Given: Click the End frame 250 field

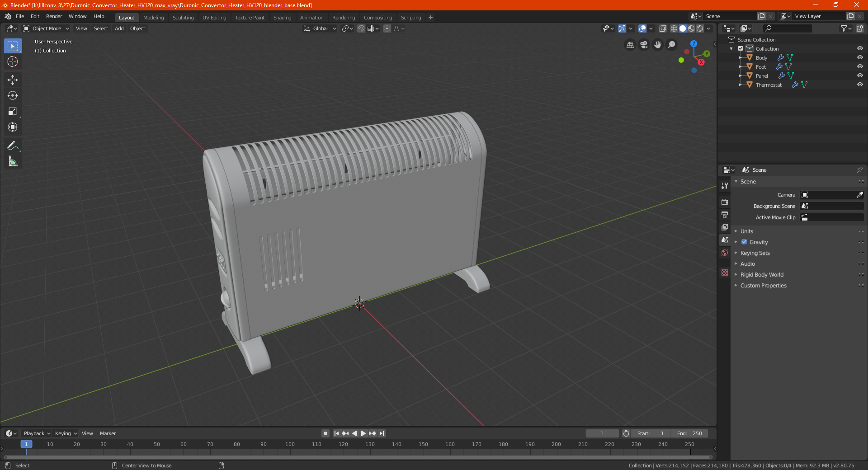Looking at the screenshot, I should [x=689, y=433].
